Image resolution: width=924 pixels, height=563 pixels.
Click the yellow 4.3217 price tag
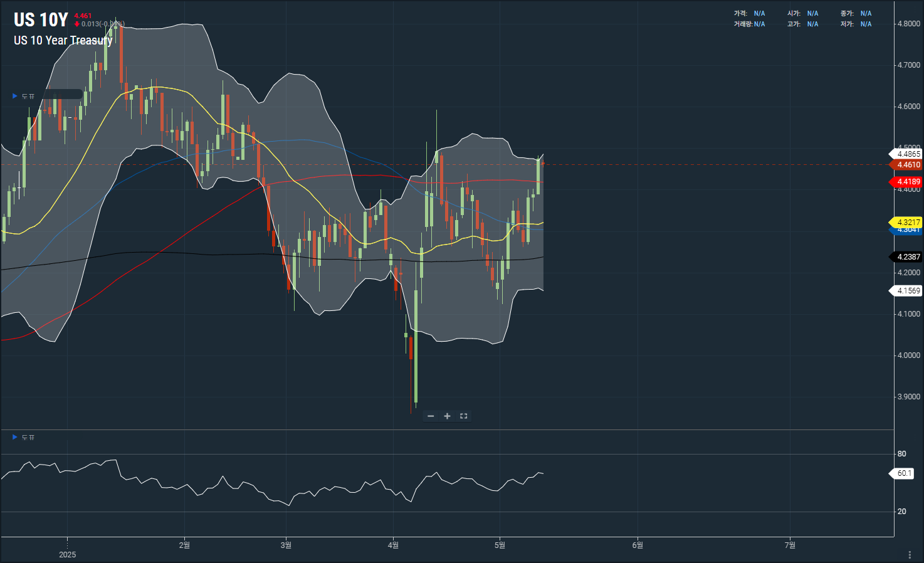click(908, 222)
